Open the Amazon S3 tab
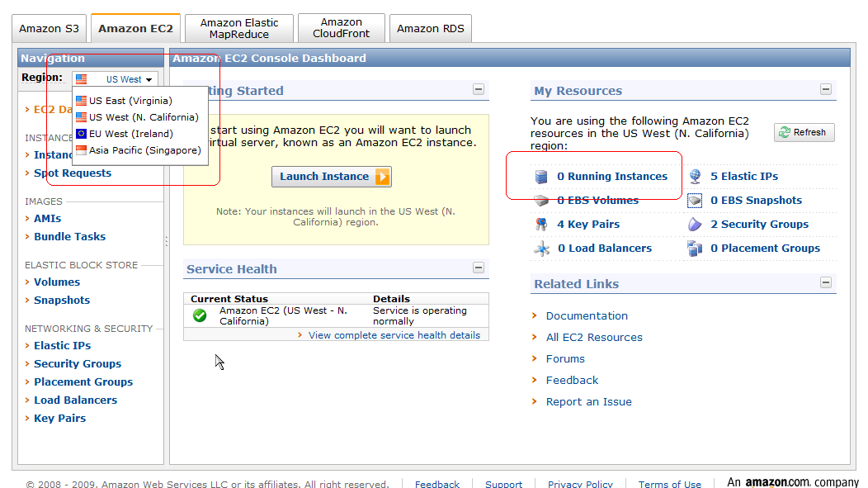 (49, 28)
